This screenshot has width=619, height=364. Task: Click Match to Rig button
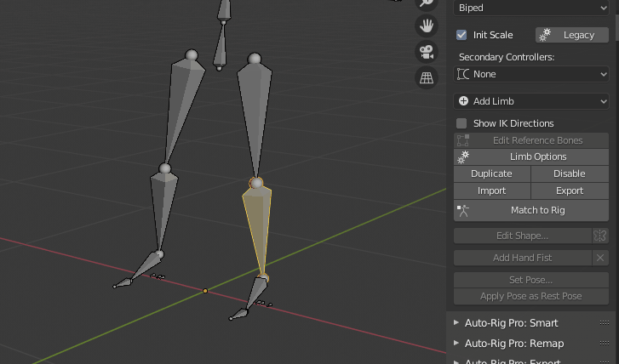click(x=531, y=210)
